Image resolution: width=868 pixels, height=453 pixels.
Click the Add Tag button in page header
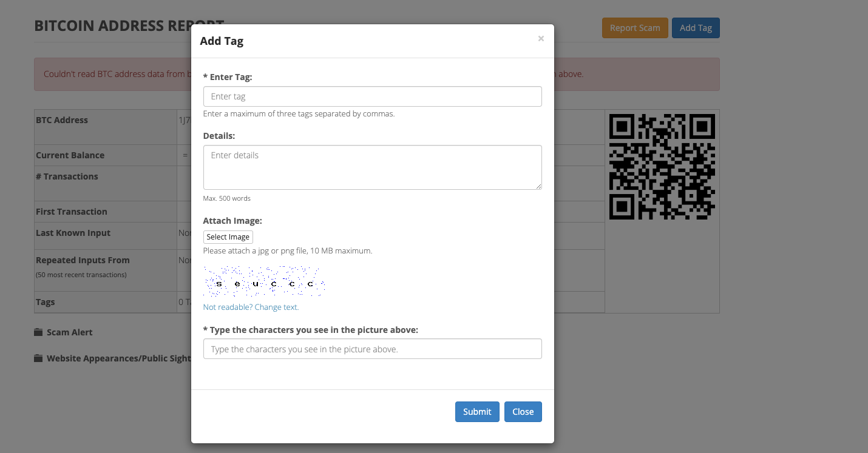[x=696, y=28]
